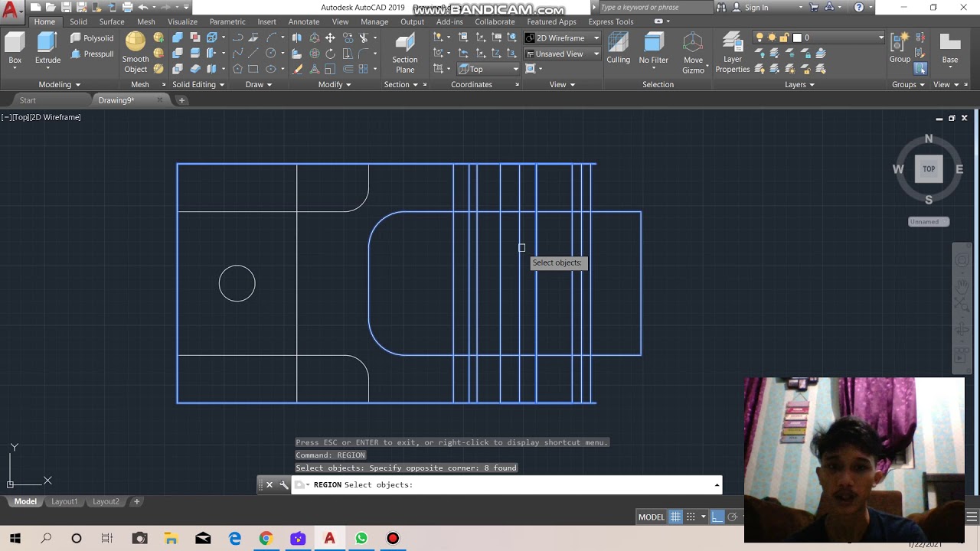Click the Windows Start button

tap(15, 538)
